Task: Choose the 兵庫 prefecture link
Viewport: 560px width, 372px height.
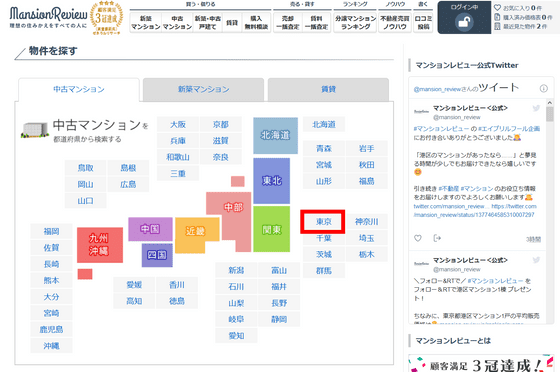Action: click(178, 141)
